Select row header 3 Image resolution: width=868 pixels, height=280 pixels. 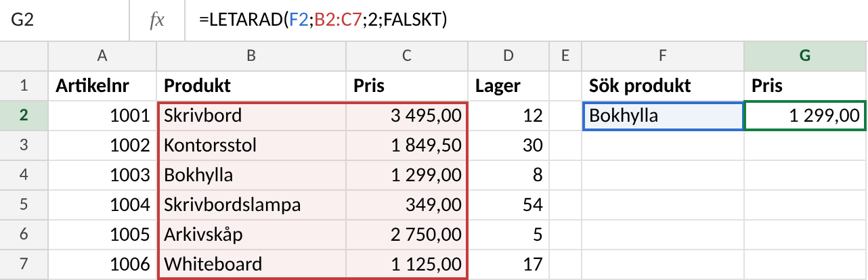(x=24, y=145)
